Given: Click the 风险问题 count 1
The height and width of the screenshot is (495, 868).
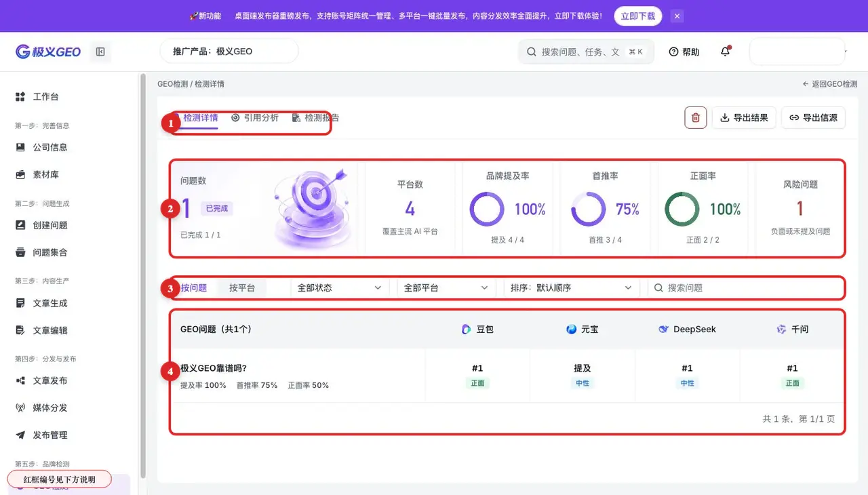Looking at the screenshot, I should (800, 208).
